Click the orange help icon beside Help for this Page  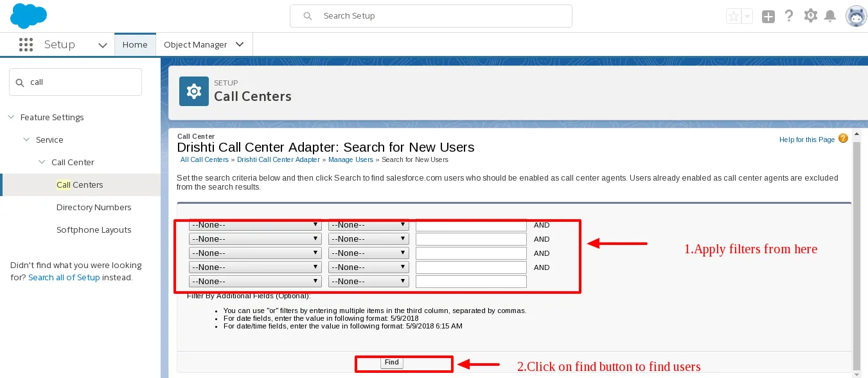(844, 139)
